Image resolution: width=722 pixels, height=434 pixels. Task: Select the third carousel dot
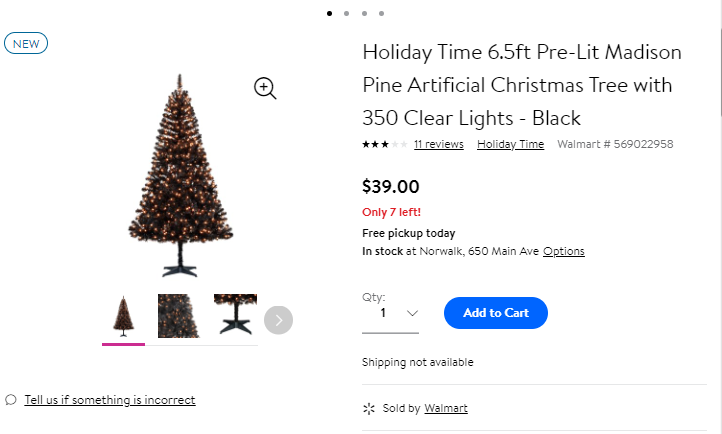(364, 14)
